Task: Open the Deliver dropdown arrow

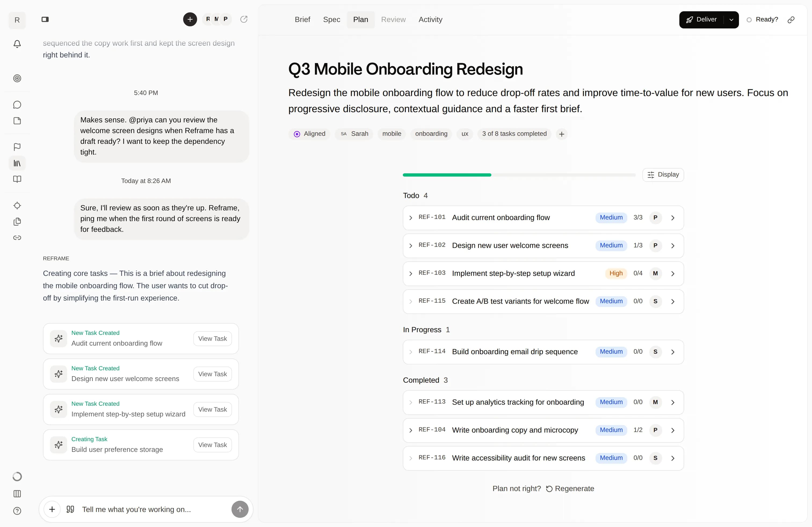Action: [x=731, y=19]
